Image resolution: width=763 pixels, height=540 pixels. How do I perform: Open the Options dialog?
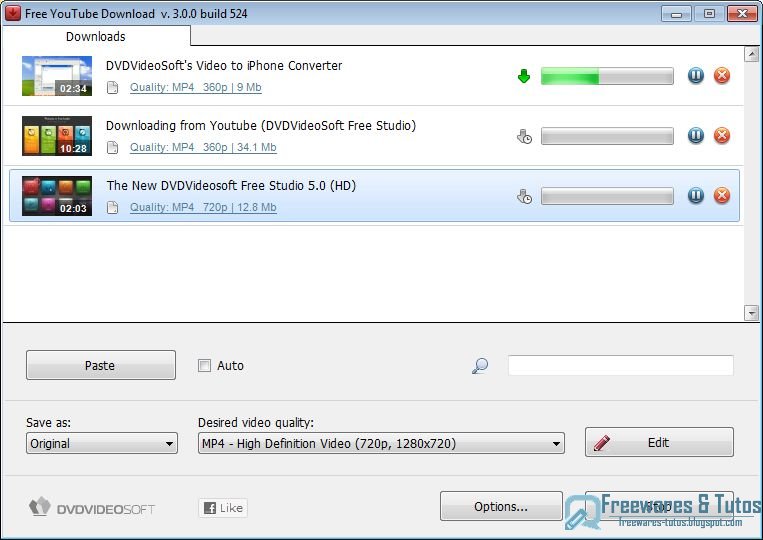[501, 506]
